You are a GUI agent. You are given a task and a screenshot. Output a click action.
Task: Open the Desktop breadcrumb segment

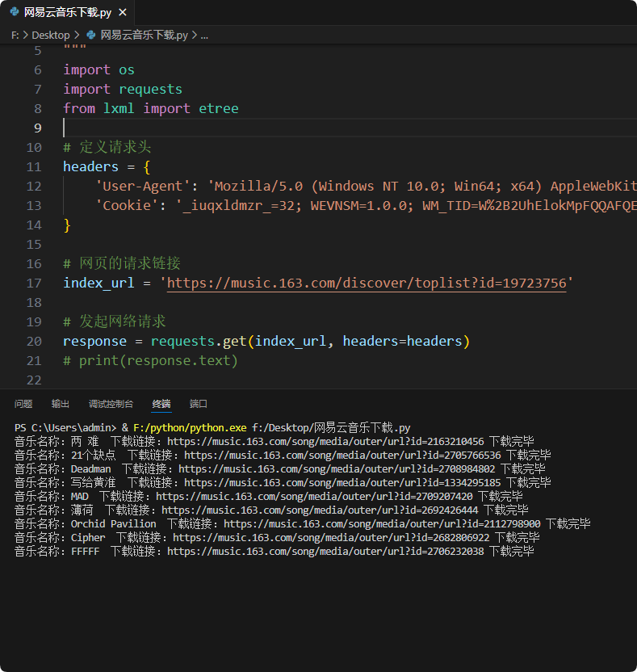click(51, 36)
